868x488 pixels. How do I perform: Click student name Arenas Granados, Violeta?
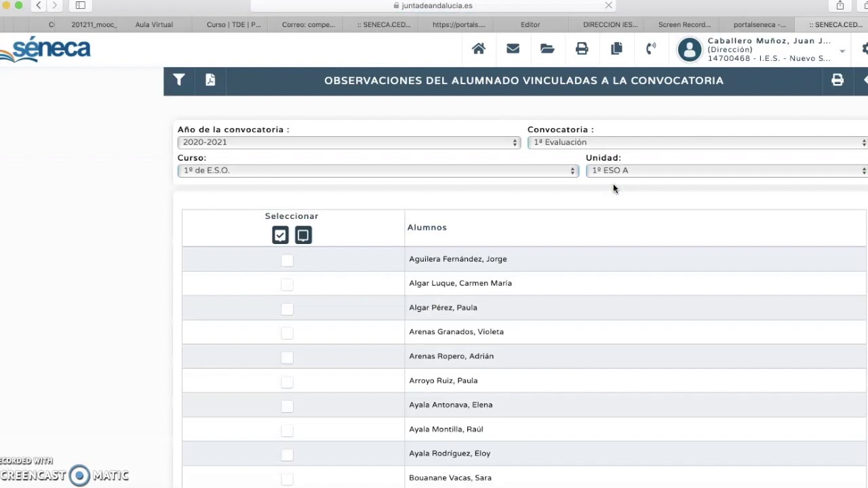pyautogui.click(x=456, y=332)
